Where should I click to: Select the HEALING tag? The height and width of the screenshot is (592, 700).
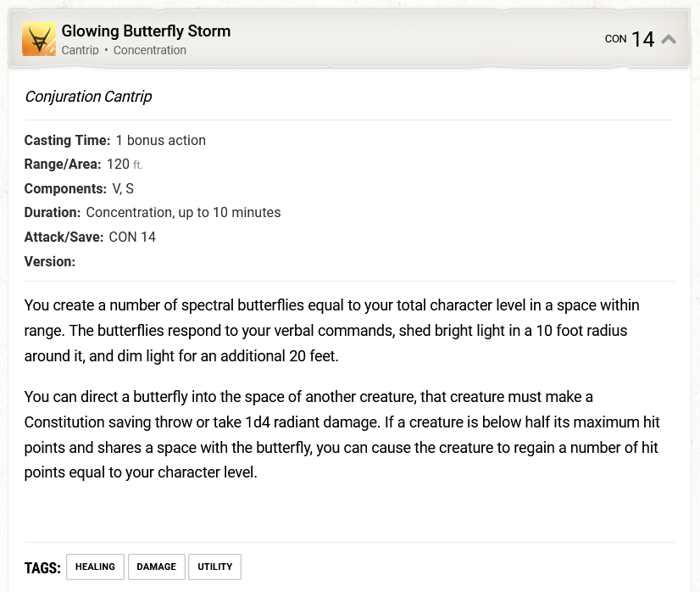pos(95,567)
